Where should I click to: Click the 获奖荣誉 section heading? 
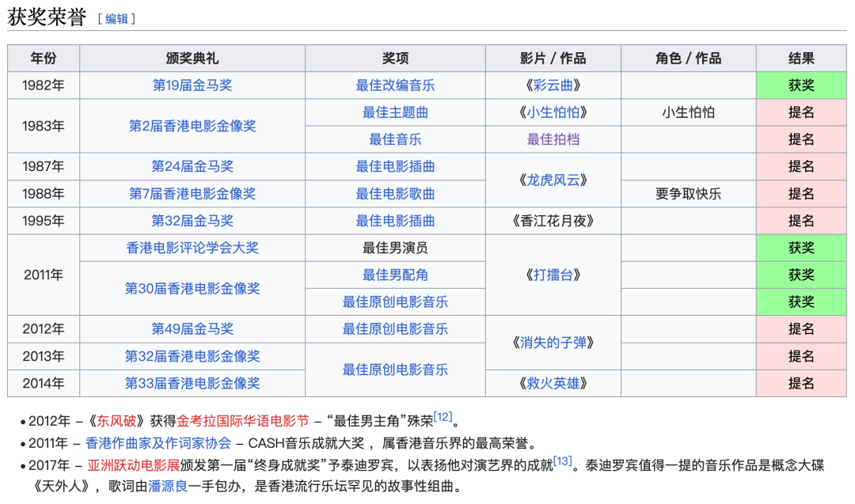pyautogui.click(x=47, y=17)
